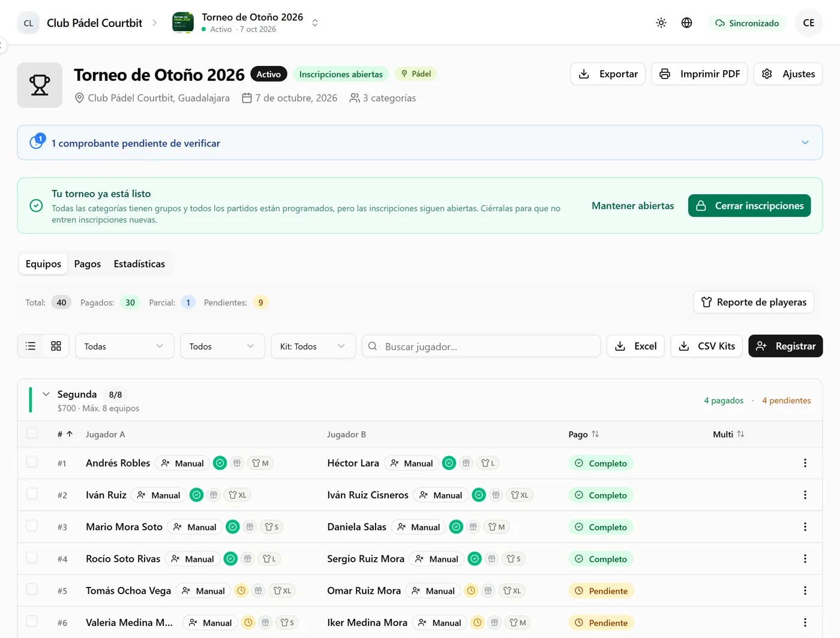Switch to the Equipos tab

43,264
